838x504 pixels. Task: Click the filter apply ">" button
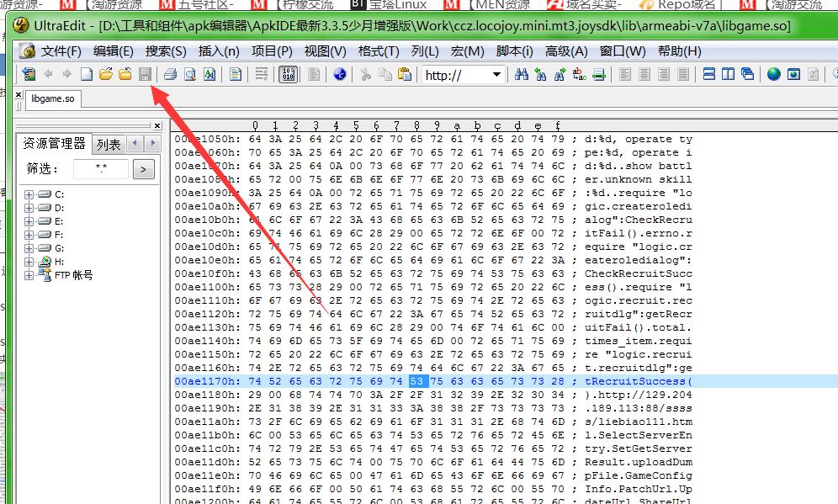coord(144,170)
